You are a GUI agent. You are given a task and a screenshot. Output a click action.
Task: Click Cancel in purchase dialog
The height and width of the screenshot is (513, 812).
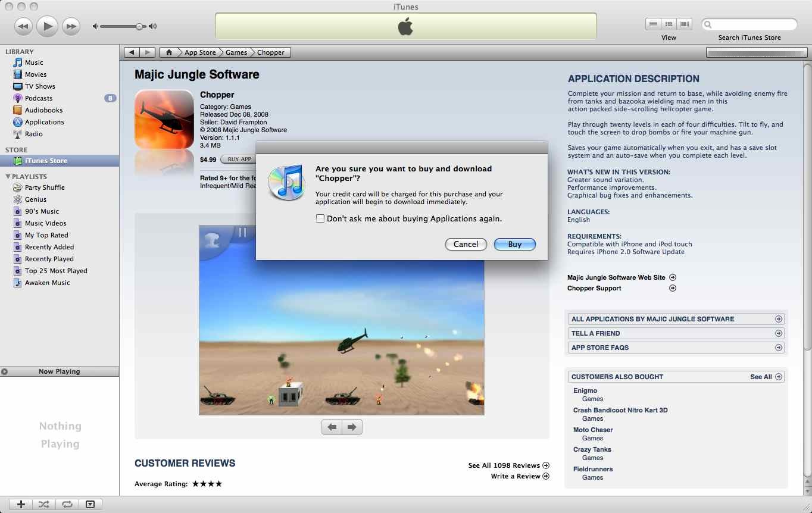pyautogui.click(x=466, y=244)
